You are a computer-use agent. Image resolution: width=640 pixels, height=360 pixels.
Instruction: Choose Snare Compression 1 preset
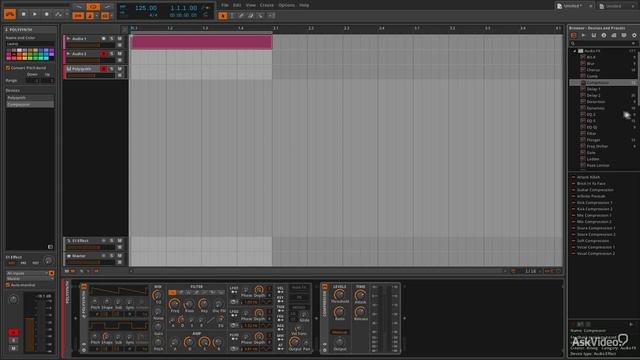[x=596, y=228]
